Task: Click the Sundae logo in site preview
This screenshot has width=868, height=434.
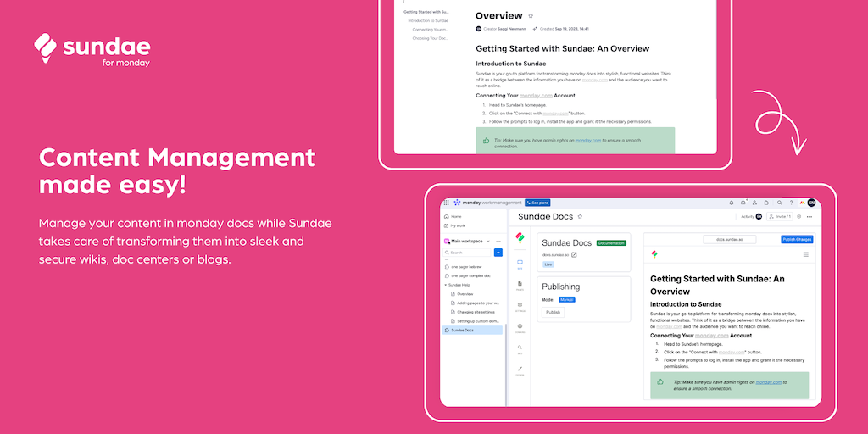Action: (x=654, y=254)
